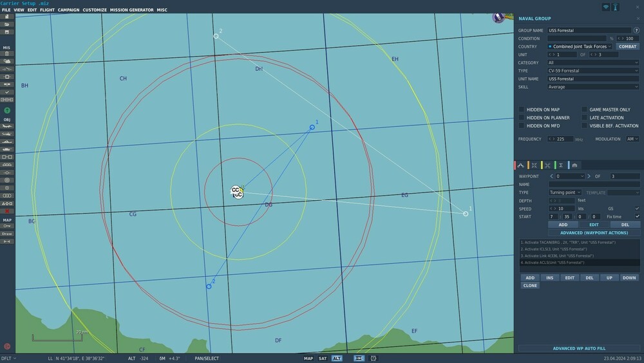Enable Late Activation checkbox
Image resolution: width=644 pixels, height=363 pixels.
[x=584, y=117]
